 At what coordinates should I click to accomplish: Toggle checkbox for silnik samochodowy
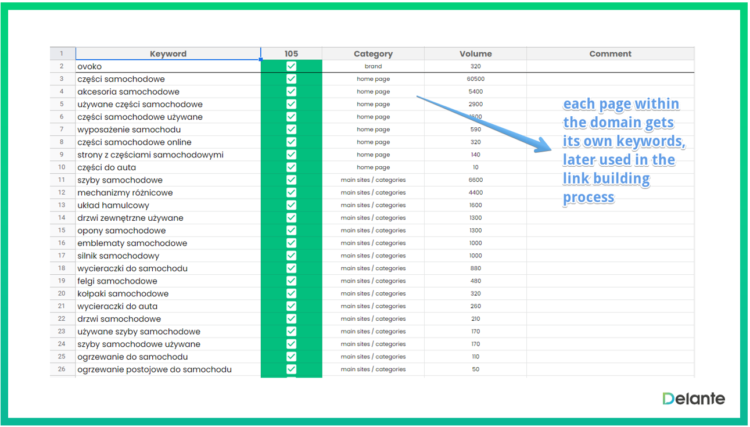tap(291, 256)
